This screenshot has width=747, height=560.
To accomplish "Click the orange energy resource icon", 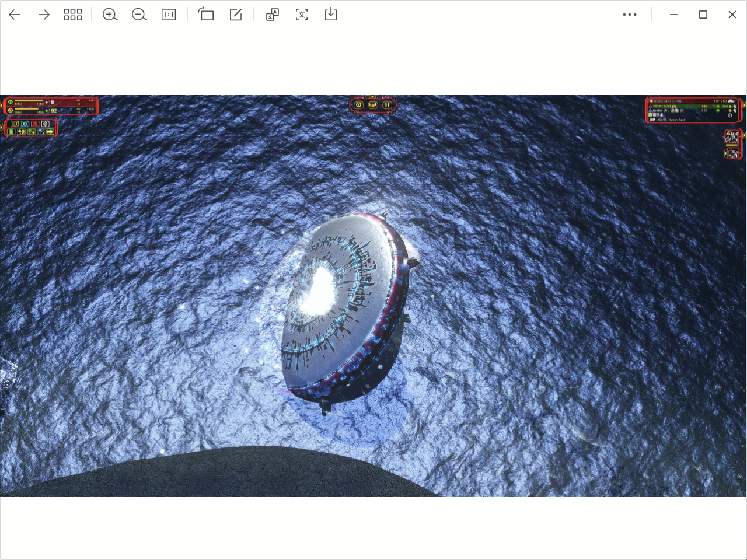I will pos(11,110).
